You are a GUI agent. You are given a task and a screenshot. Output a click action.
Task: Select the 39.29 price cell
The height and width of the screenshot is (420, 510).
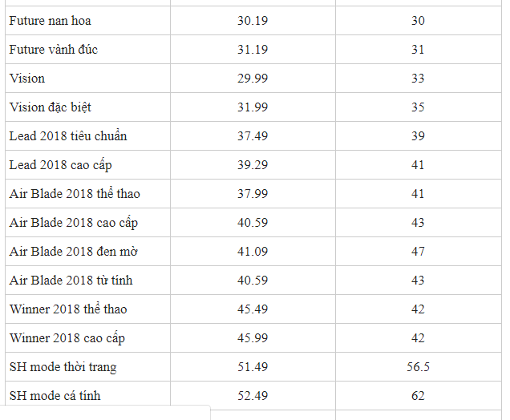[253, 165]
